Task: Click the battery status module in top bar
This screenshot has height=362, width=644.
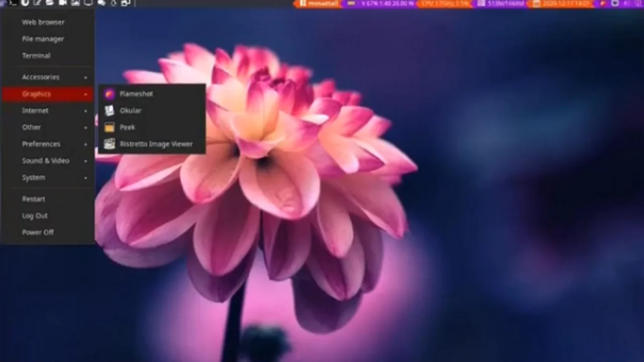Action: [x=381, y=4]
